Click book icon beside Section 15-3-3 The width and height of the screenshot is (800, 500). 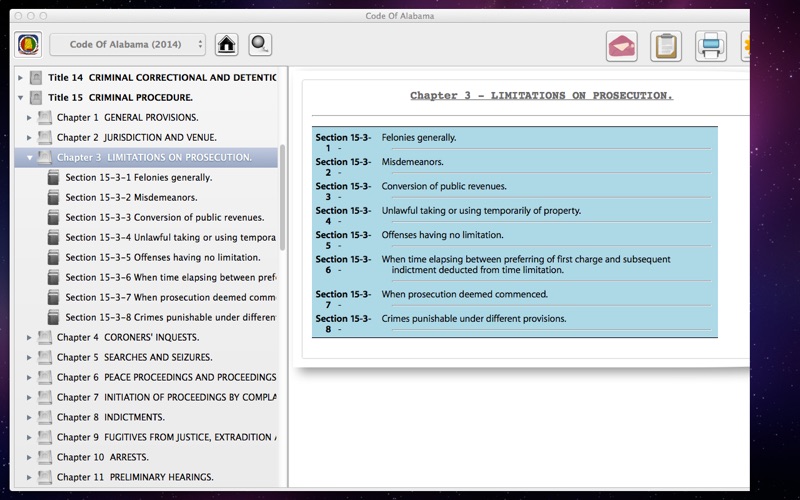53,217
